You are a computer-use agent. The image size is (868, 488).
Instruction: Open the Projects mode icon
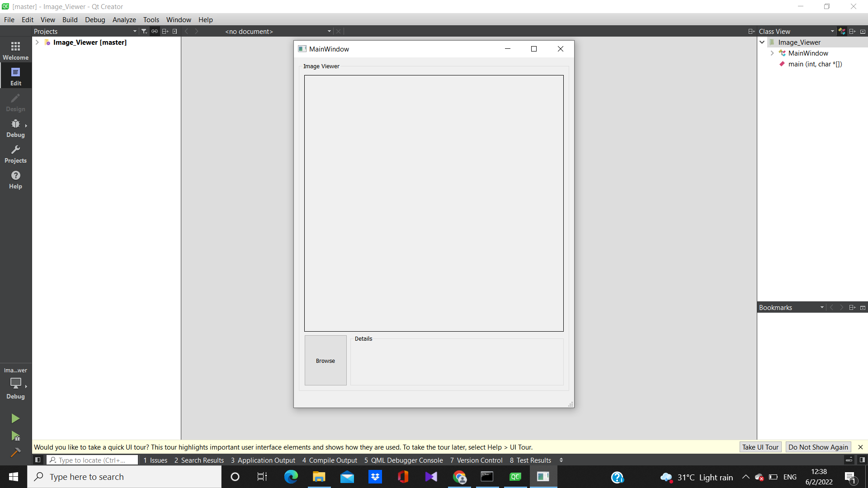tap(15, 154)
